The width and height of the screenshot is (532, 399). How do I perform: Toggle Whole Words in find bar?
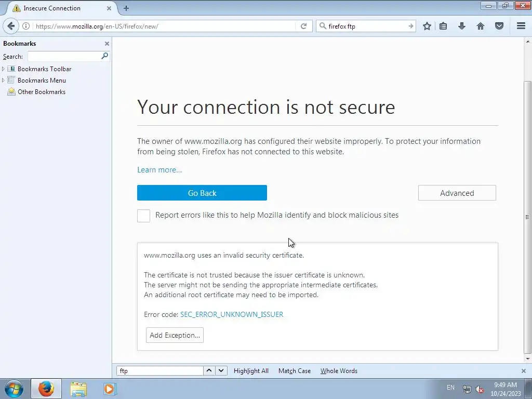click(x=339, y=371)
